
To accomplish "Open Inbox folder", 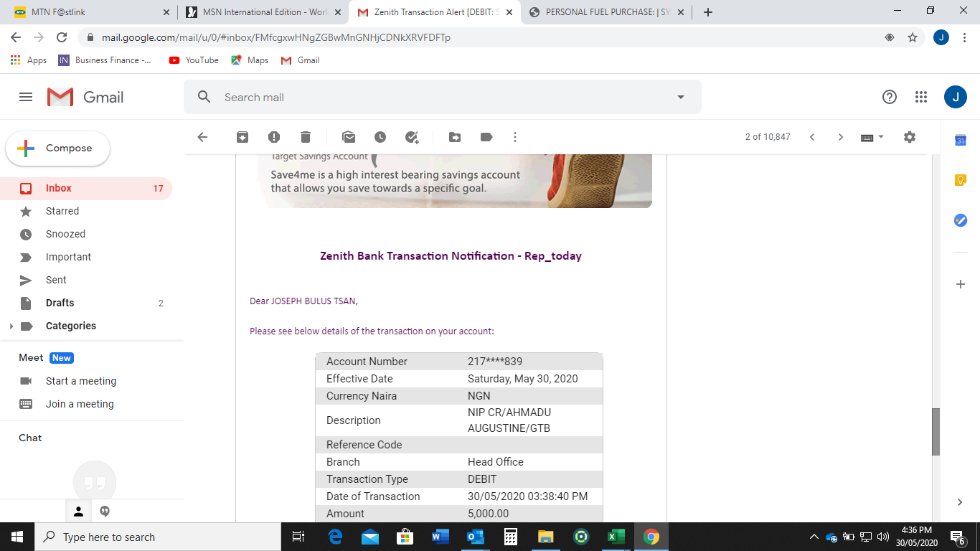I will coord(86,188).
